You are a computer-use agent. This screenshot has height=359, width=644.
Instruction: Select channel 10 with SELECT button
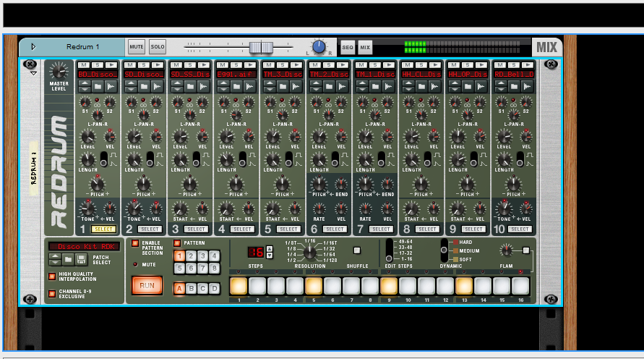pos(520,229)
